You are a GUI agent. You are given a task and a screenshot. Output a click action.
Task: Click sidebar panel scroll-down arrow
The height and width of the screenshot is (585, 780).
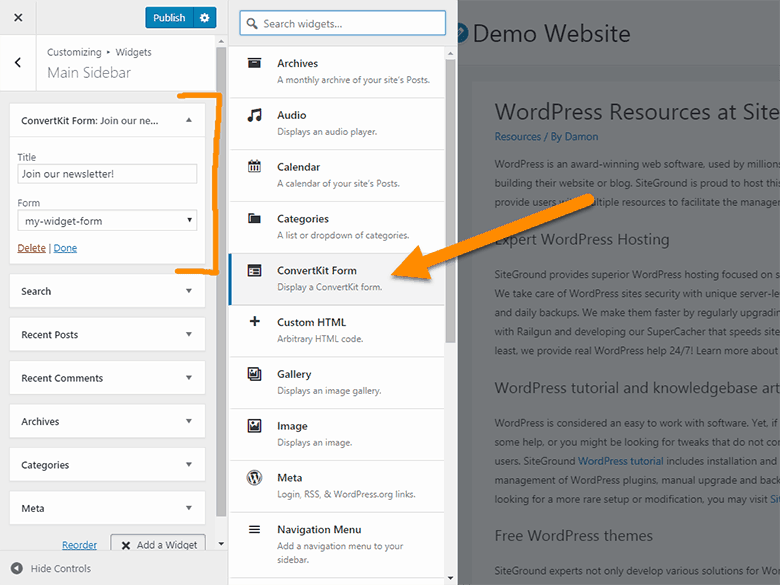pyautogui.click(x=221, y=544)
